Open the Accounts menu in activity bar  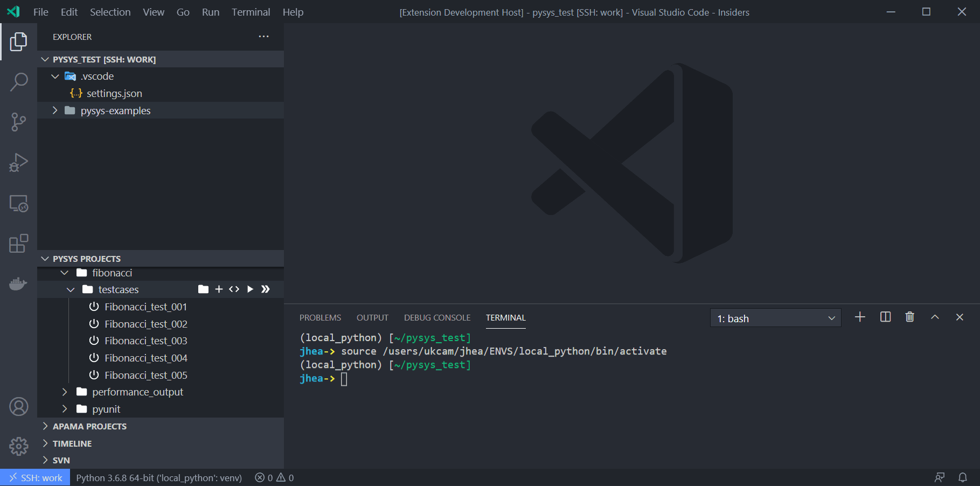tap(18, 407)
